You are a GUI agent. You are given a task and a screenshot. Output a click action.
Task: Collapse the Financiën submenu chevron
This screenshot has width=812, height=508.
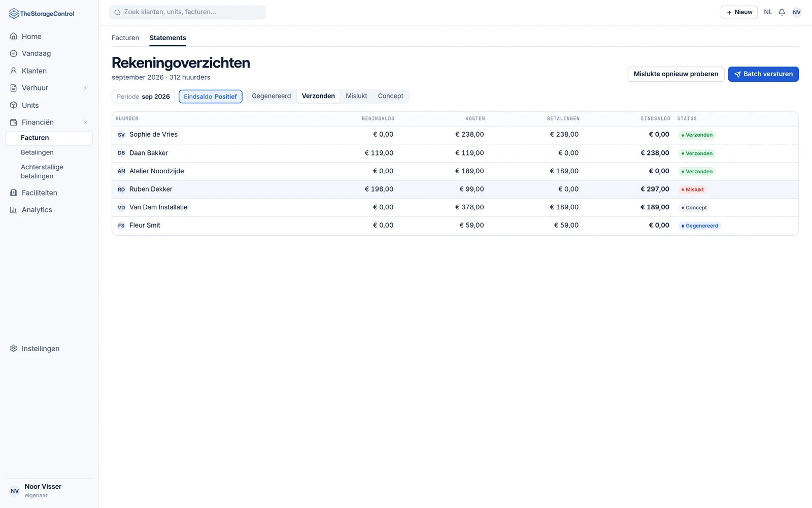(x=85, y=122)
